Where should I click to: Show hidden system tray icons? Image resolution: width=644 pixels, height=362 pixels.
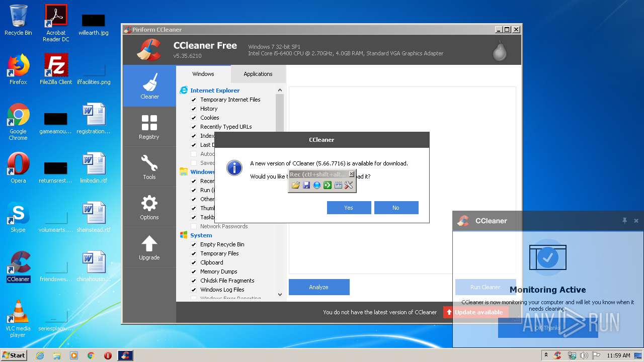[546, 355]
